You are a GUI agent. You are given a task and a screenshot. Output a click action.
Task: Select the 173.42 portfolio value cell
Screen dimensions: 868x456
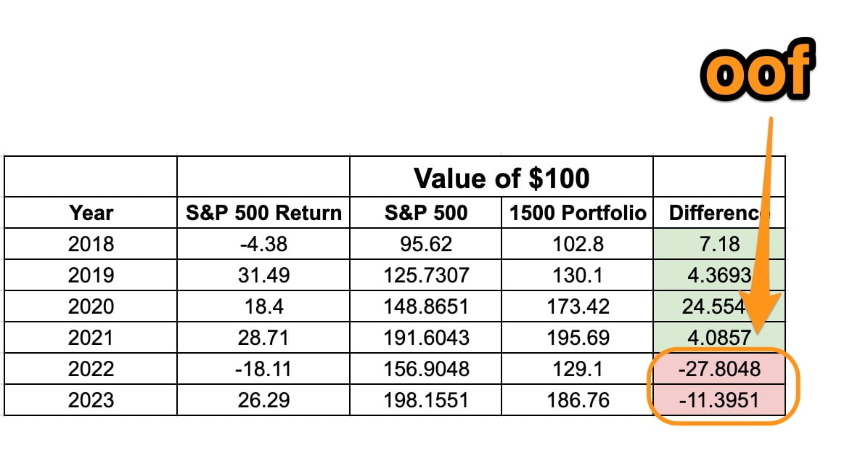click(577, 306)
